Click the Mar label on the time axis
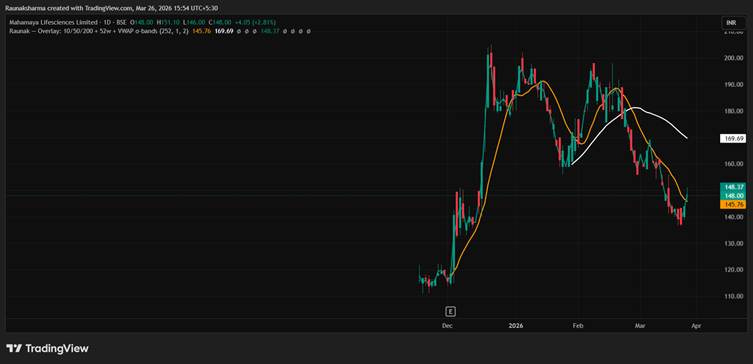 [639, 326]
